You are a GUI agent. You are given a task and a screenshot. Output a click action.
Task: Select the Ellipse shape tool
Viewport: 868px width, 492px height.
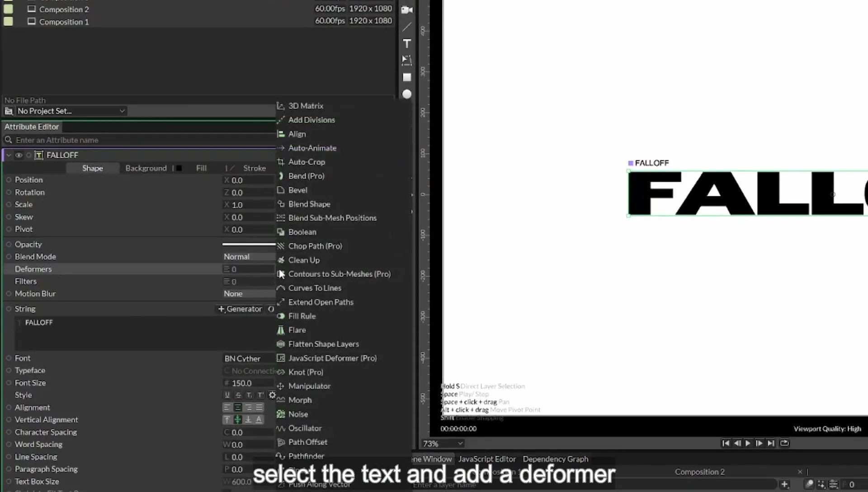coord(407,94)
